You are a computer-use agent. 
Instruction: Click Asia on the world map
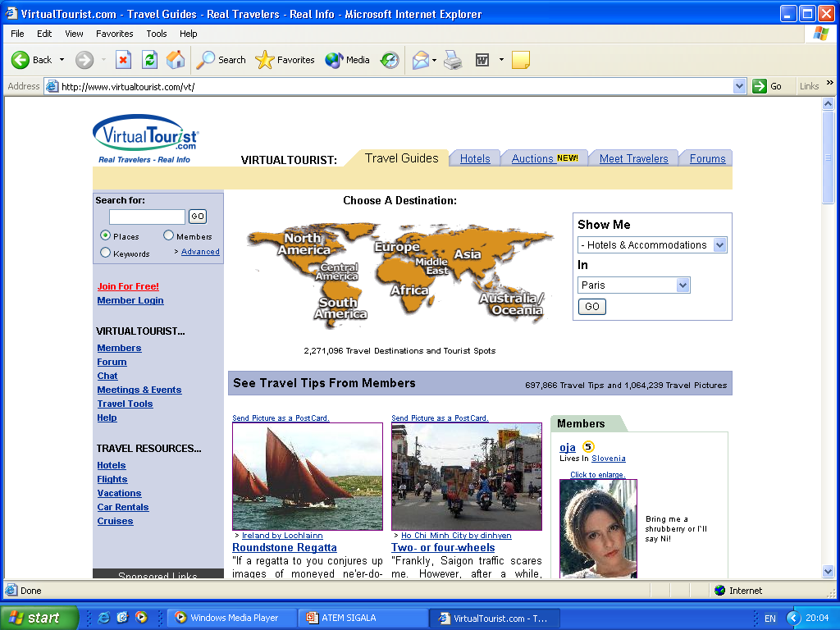click(468, 254)
